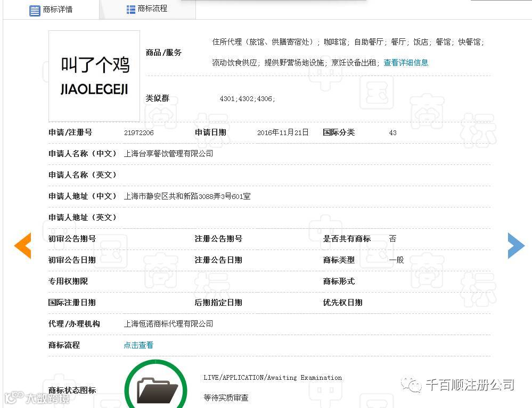The image size is (532, 408).
Task: Click the 注册公告日期 label
Action: click(x=218, y=260)
